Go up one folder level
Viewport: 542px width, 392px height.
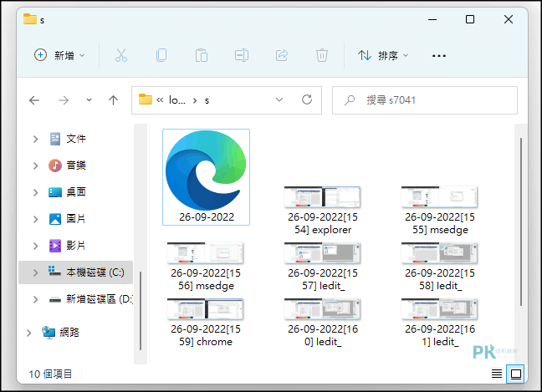(x=113, y=100)
